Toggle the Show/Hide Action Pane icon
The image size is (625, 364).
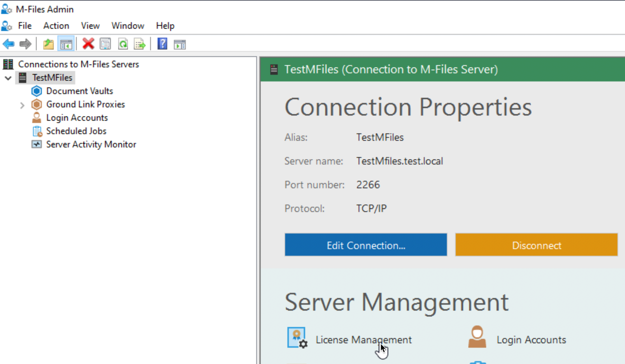[180, 45]
